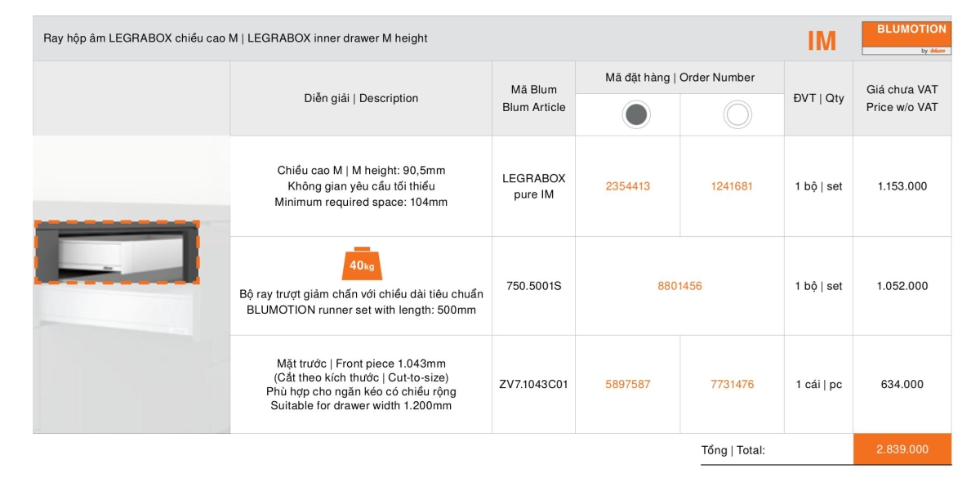Click the 40kg weight capacity icon

(361, 263)
